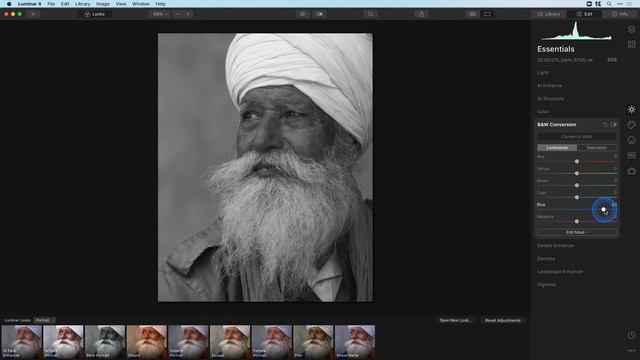Open the Help menu
Screen dimensions: 640x360
[x=160, y=4]
